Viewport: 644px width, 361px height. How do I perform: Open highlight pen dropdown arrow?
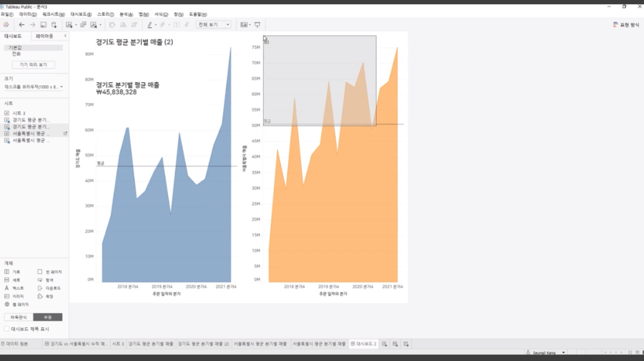click(156, 25)
